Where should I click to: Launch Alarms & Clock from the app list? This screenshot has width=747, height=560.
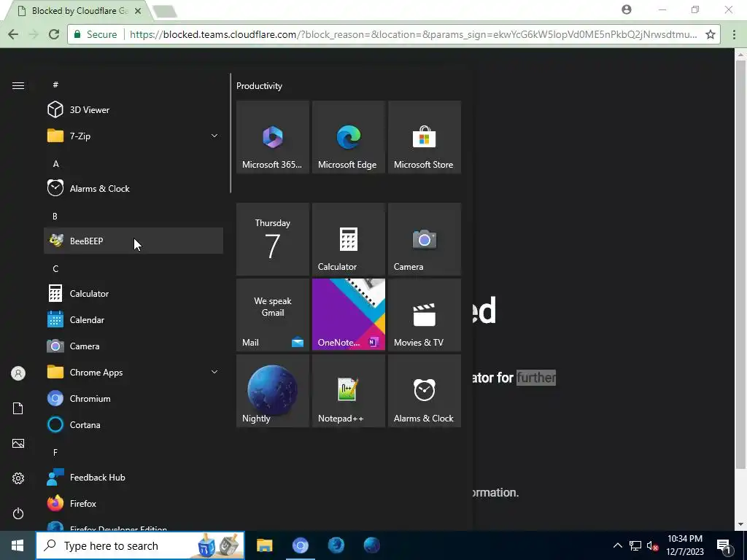pos(133,189)
